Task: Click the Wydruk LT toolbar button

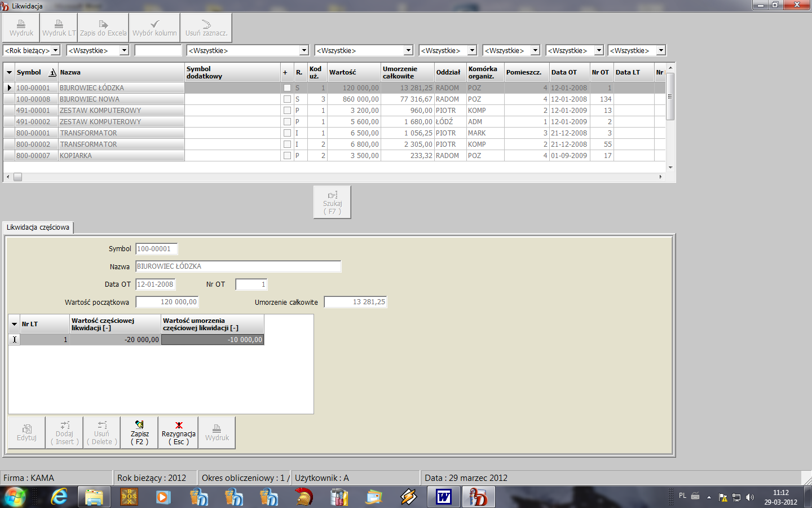Action: click(59, 28)
